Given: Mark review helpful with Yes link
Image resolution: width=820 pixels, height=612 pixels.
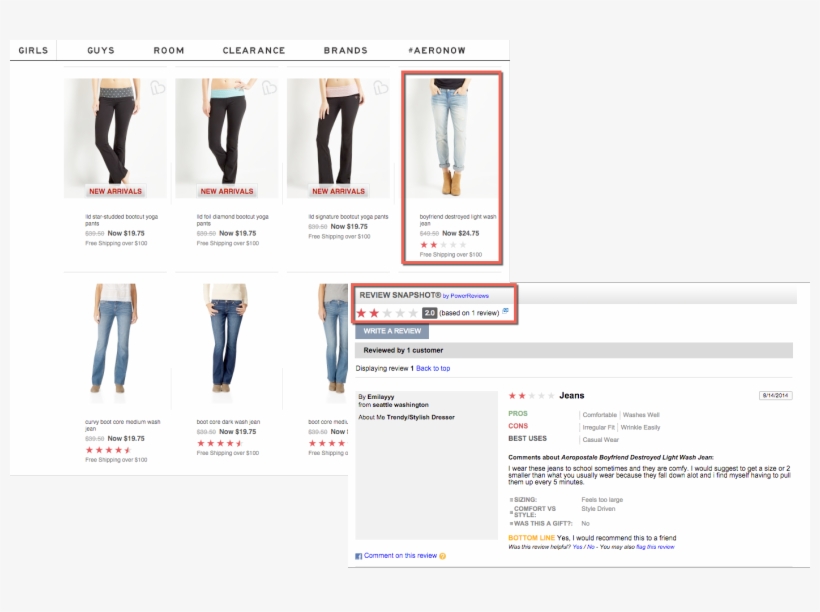Looking at the screenshot, I should pyautogui.click(x=577, y=547).
